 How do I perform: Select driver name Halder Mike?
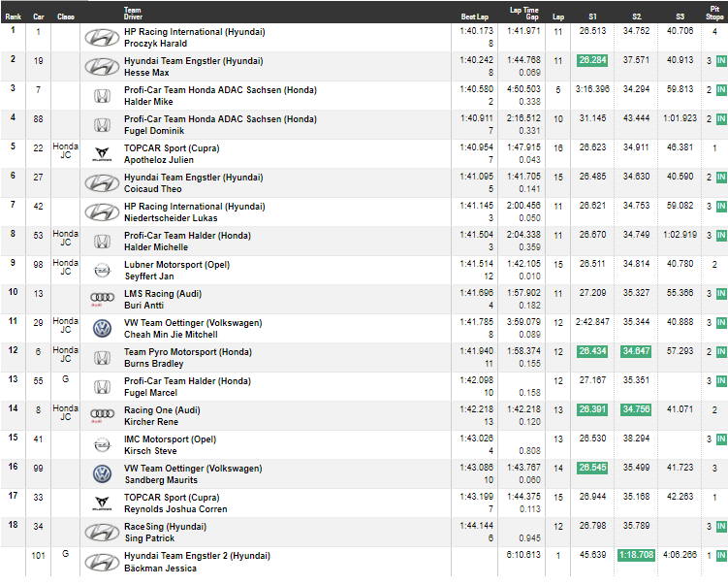tap(148, 102)
